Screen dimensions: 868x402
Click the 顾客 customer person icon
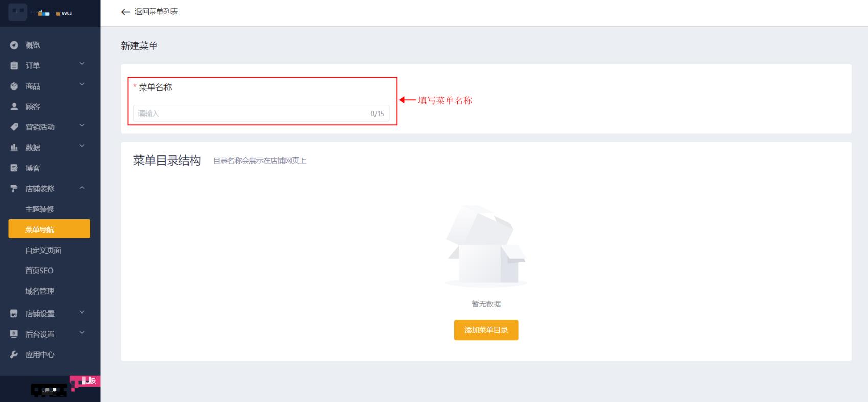point(14,107)
